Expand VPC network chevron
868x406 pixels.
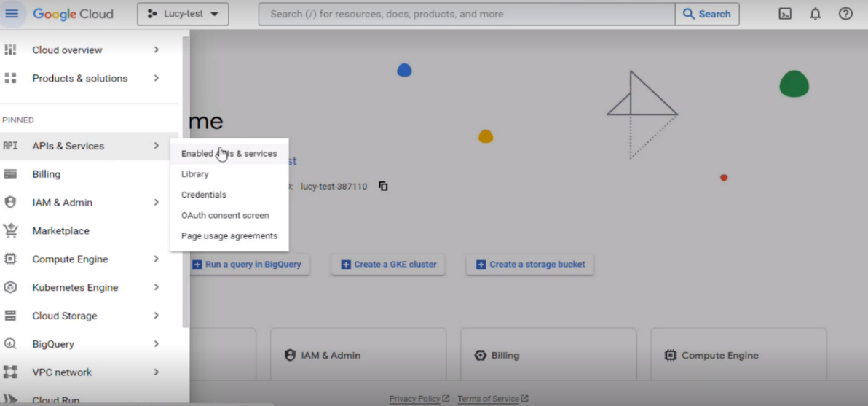156,372
